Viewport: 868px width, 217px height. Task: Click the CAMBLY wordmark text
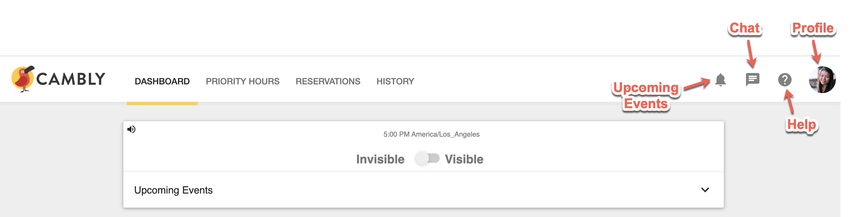(71, 79)
